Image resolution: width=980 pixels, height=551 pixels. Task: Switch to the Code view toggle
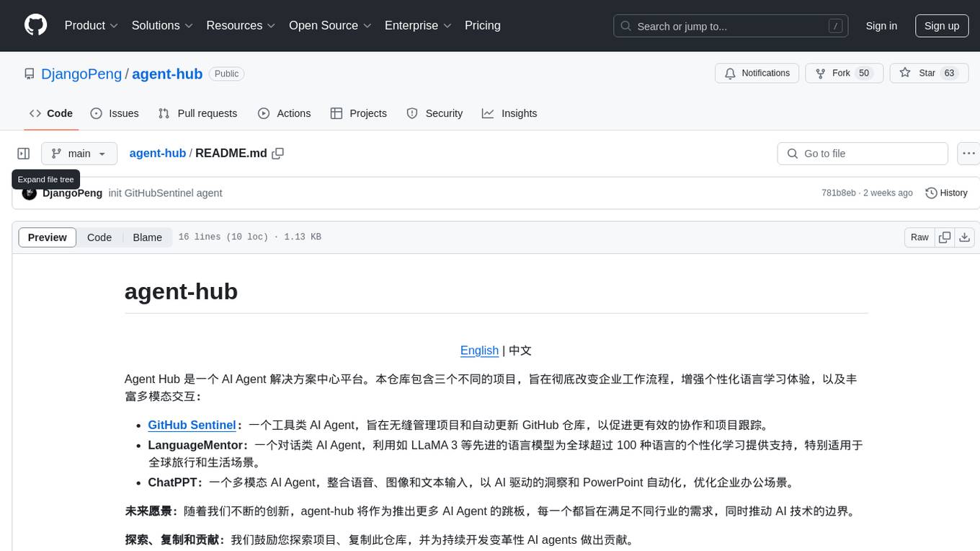(x=99, y=237)
